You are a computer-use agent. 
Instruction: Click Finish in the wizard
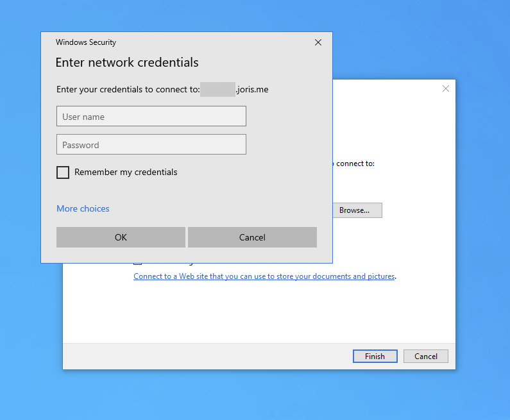pyautogui.click(x=375, y=357)
